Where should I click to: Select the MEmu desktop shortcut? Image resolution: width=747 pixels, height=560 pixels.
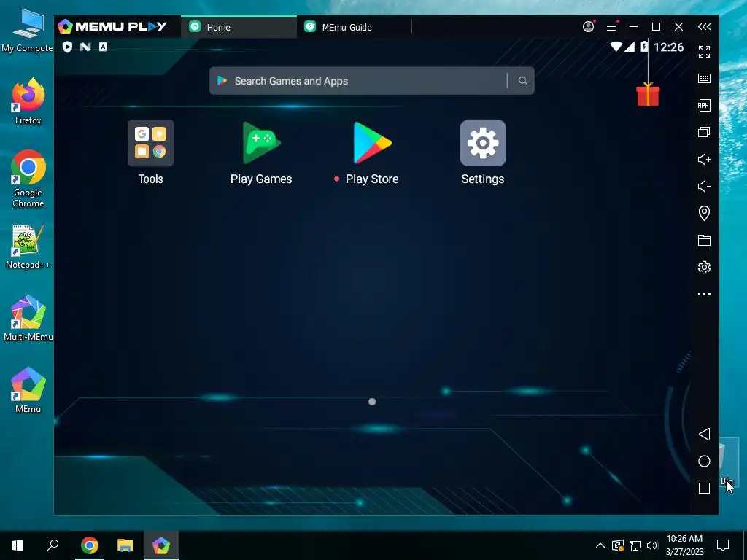(28, 390)
